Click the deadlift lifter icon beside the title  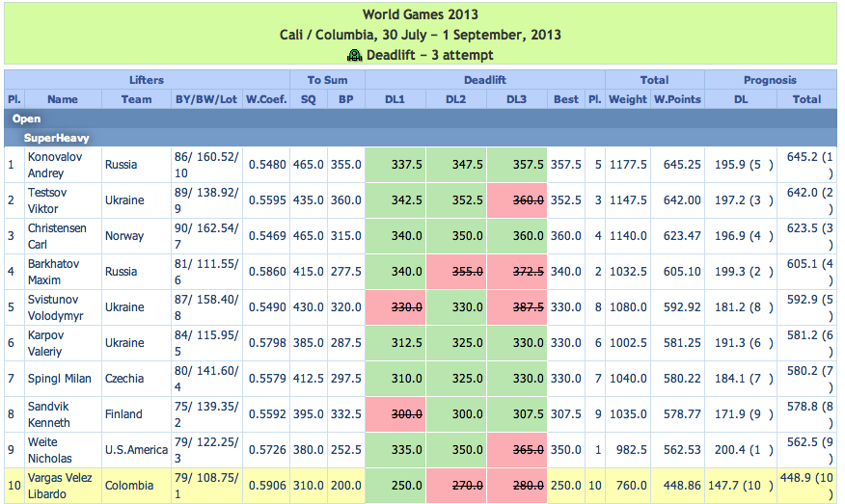[x=354, y=55]
